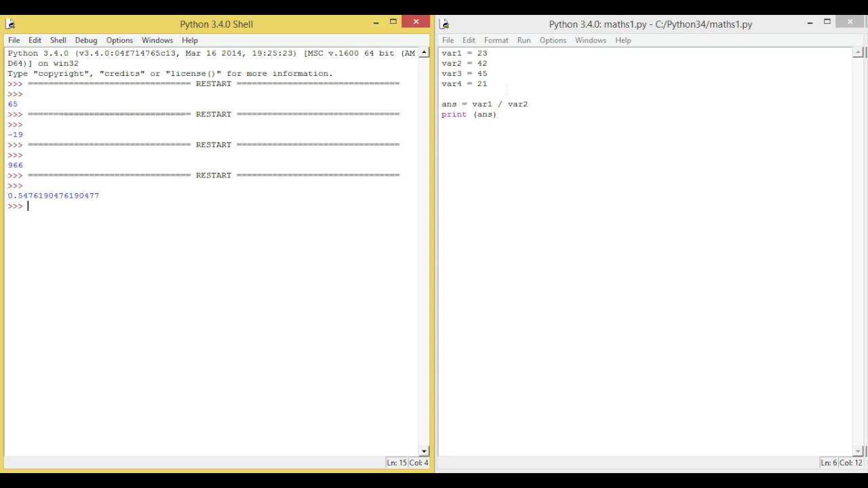This screenshot has width=868, height=488.
Task: Maximize the maths1.py editor window
Action: click(827, 22)
